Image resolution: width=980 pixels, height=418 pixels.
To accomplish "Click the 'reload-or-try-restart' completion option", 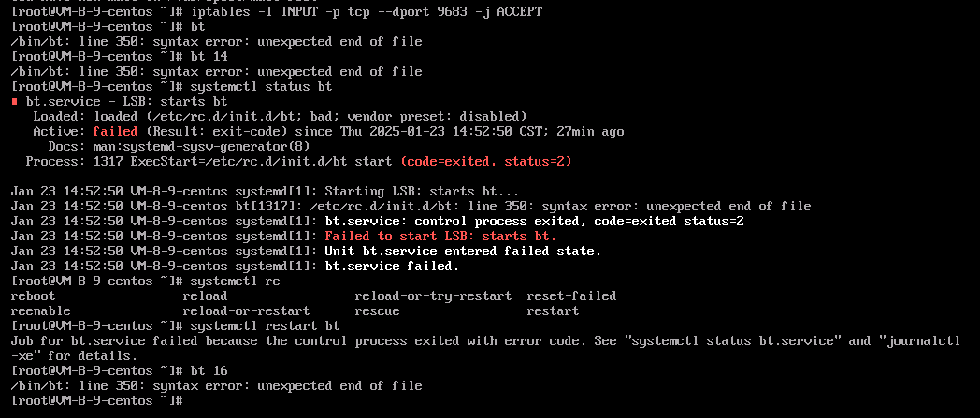I will (433, 296).
